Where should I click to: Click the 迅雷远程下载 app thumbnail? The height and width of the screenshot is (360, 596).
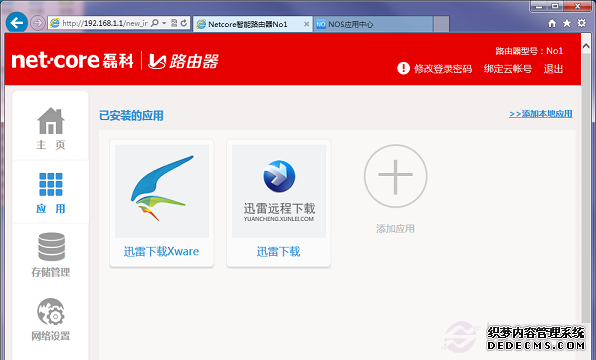[x=279, y=191]
